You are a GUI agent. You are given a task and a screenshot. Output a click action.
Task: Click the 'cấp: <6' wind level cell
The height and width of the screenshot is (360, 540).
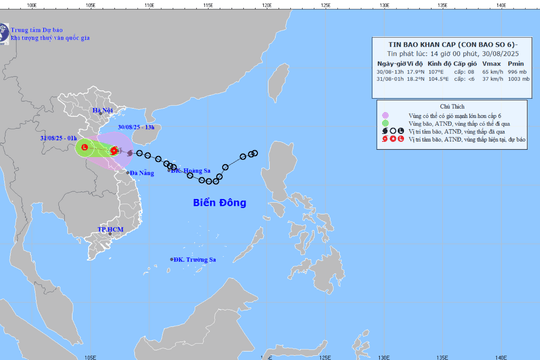tap(464, 79)
